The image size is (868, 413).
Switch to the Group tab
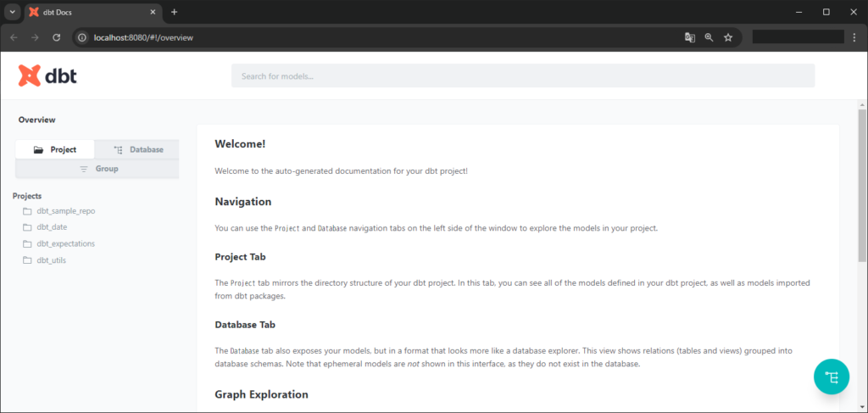pos(97,169)
